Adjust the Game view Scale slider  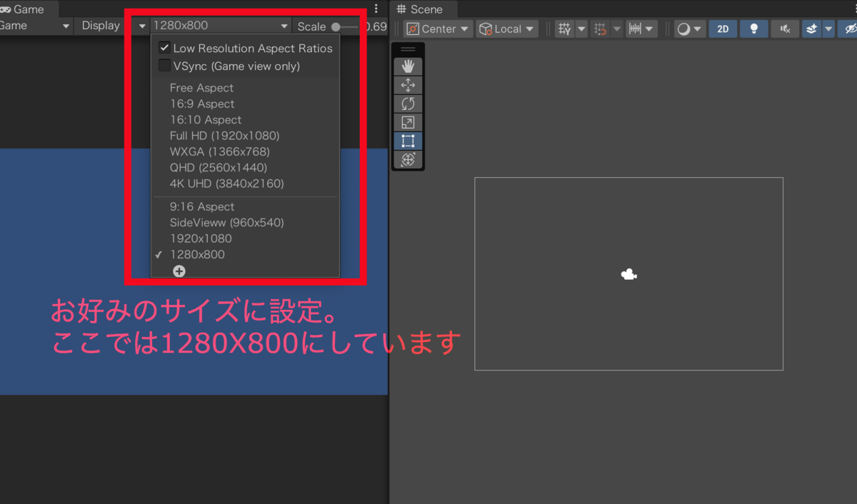click(345, 26)
